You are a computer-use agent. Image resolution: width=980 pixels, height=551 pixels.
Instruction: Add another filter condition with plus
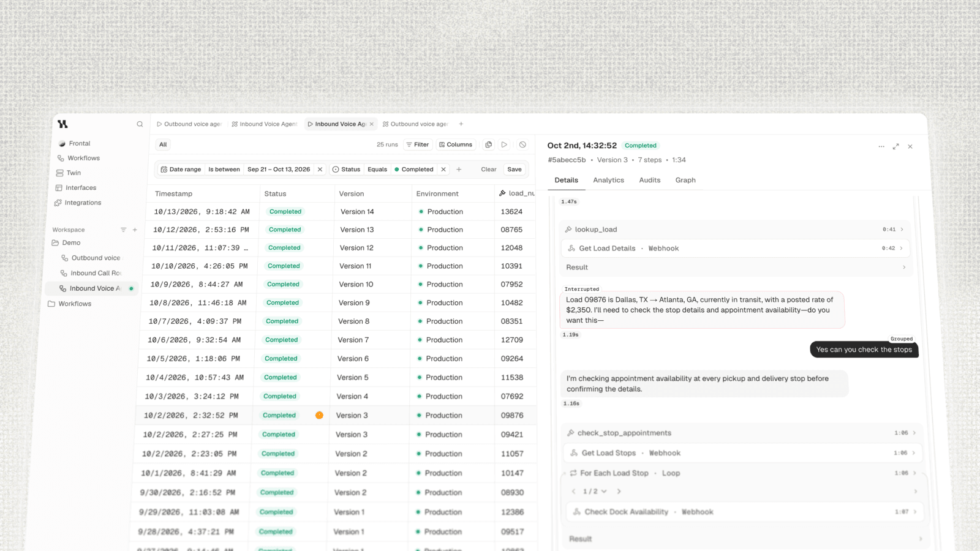coord(459,170)
